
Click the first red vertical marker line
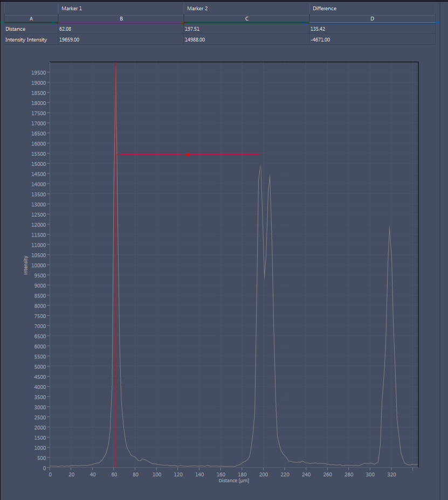pos(116,265)
